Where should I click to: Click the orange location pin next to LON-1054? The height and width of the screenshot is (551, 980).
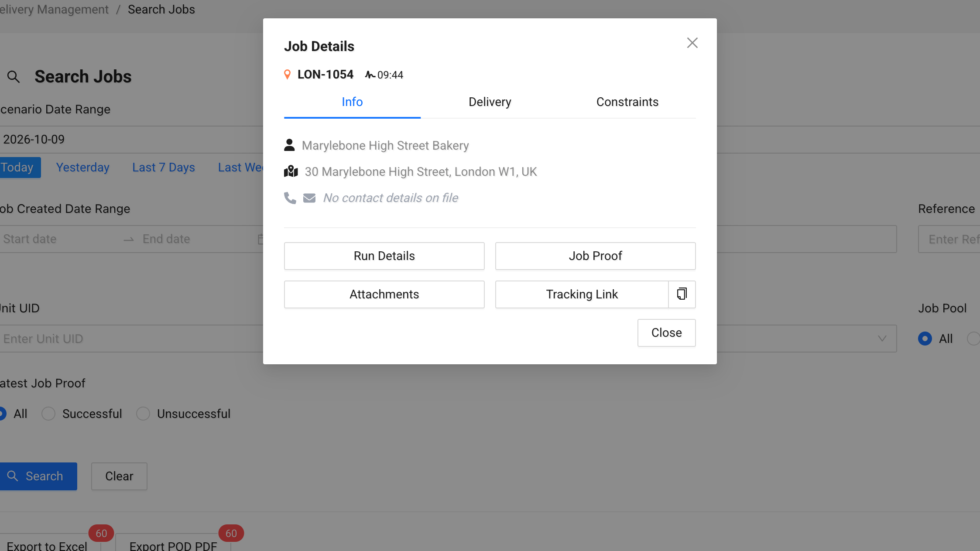[287, 75]
